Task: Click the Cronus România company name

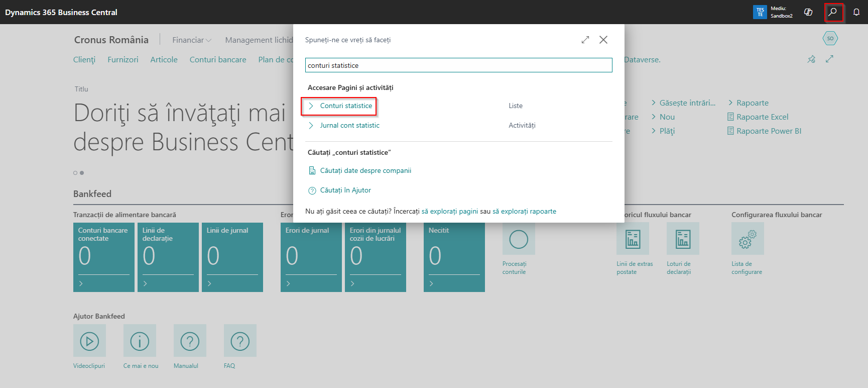Action: point(111,40)
